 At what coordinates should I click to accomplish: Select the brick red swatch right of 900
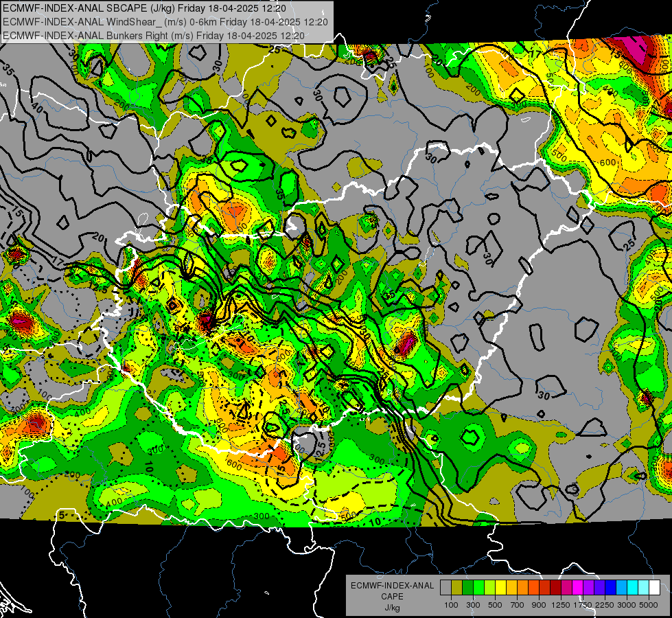point(545,588)
